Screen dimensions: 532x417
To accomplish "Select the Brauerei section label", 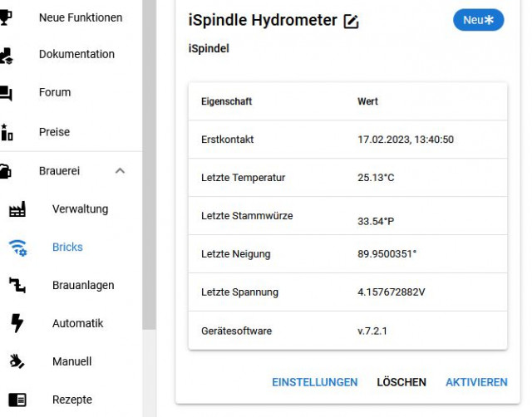I will coord(59,171).
